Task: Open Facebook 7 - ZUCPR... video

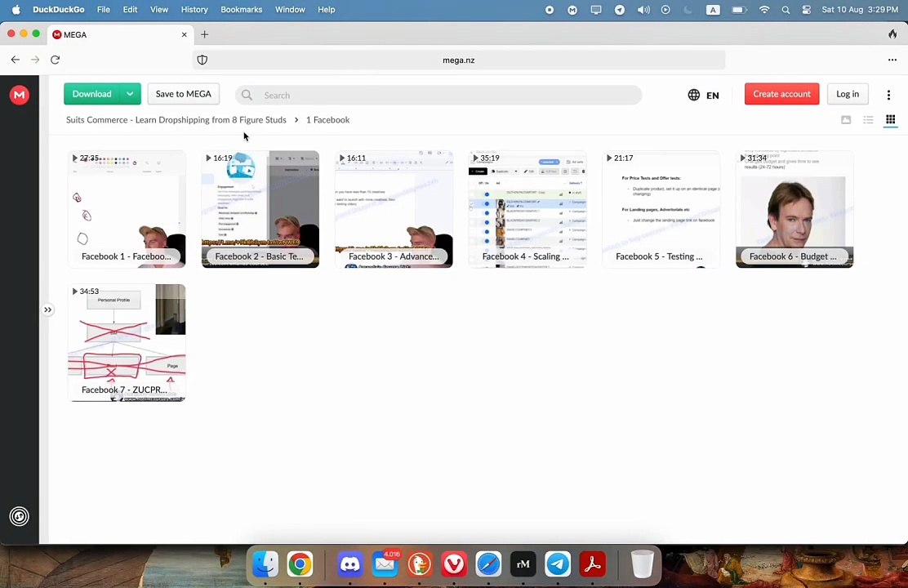Action: (x=127, y=342)
